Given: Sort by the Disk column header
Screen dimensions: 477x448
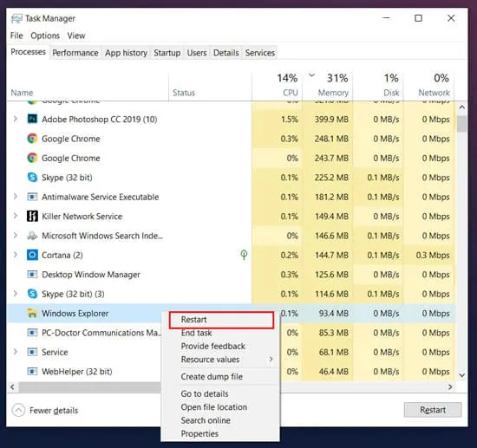Looking at the screenshot, I should point(378,85).
